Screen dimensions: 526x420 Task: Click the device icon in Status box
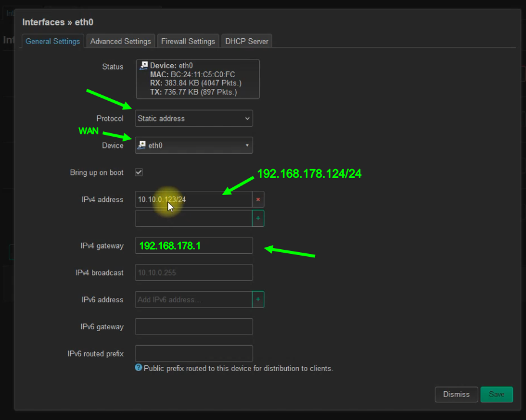(x=144, y=66)
